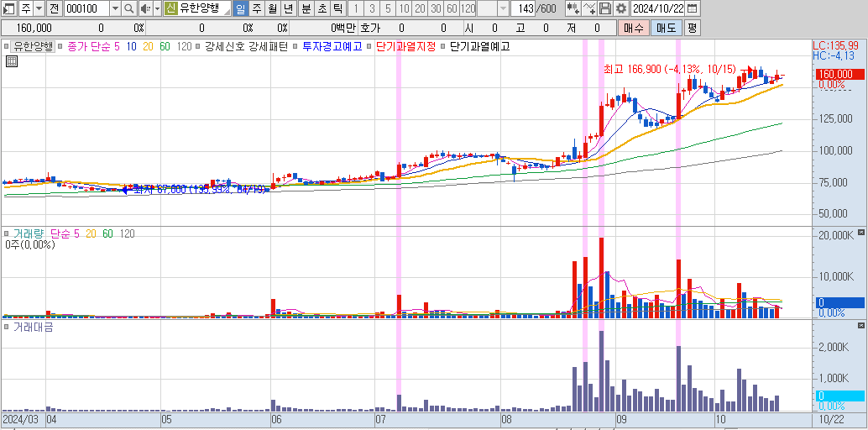Open the custom interval combo dropdown
Screen dimensions: 868x430
[503, 8]
